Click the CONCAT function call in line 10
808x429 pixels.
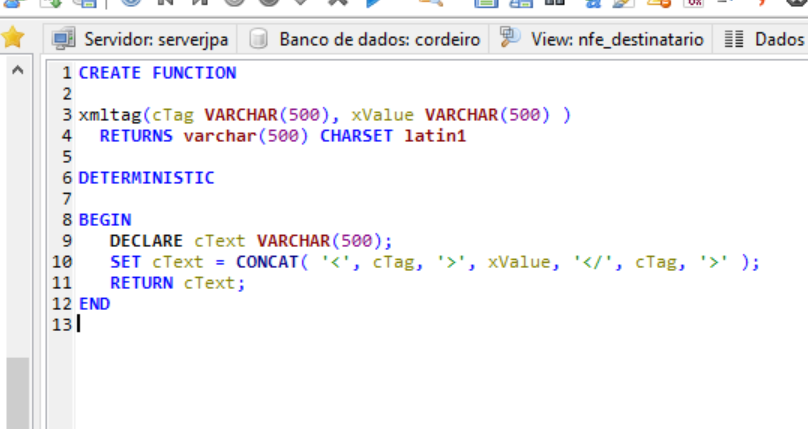tap(267, 262)
